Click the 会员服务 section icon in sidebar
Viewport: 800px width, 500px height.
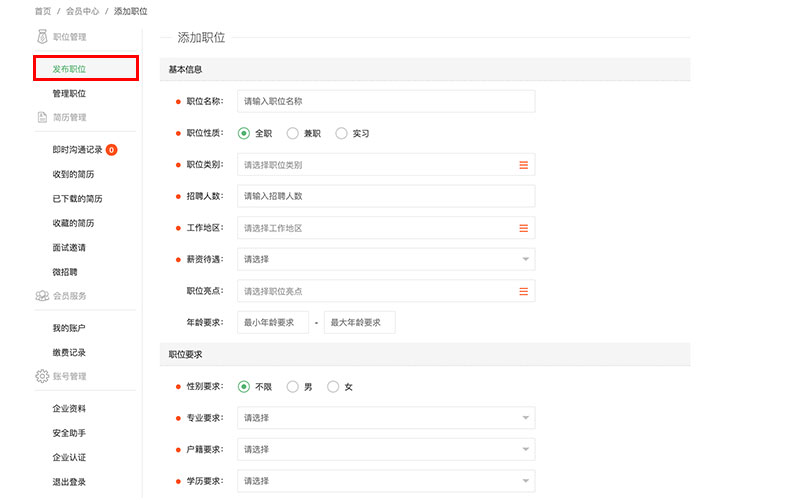pyautogui.click(x=41, y=296)
